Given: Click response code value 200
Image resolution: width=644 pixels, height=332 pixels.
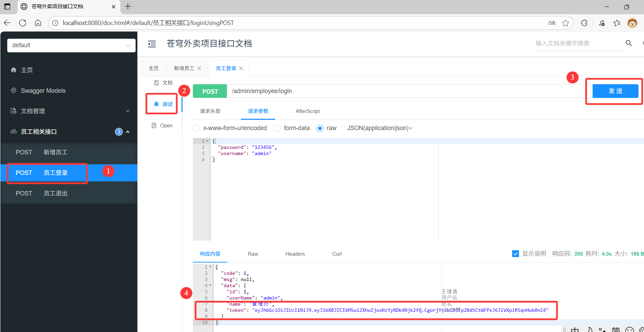Looking at the screenshot, I should click(x=579, y=254).
